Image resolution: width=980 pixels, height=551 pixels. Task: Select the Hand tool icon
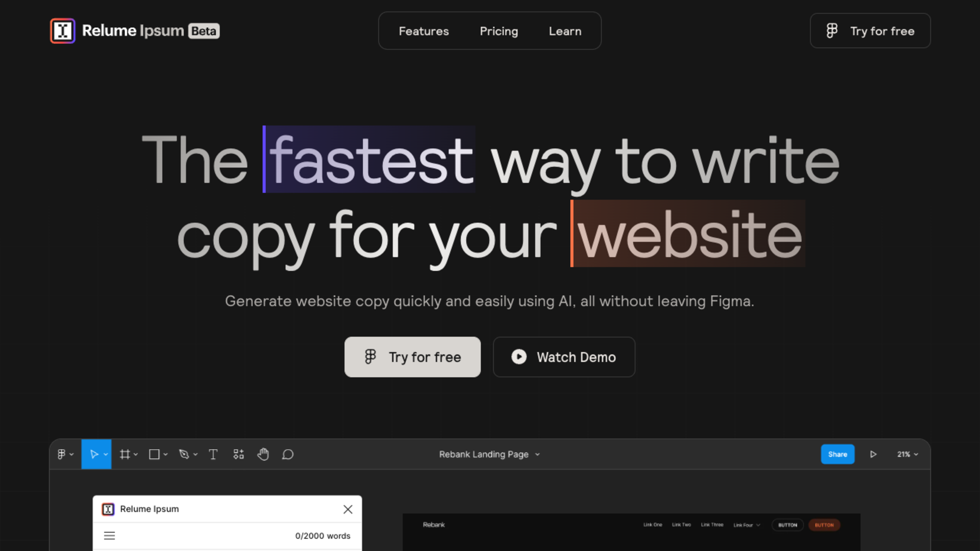pyautogui.click(x=263, y=454)
